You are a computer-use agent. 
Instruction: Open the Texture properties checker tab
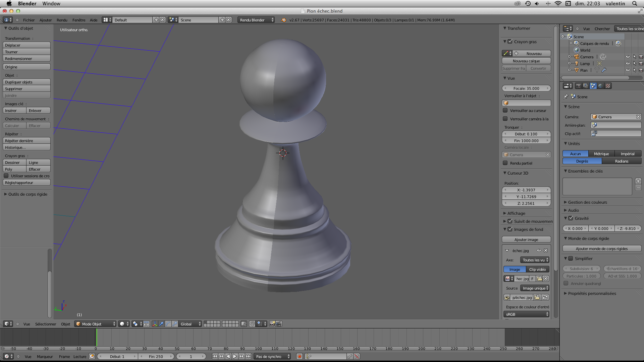click(608, 86)
